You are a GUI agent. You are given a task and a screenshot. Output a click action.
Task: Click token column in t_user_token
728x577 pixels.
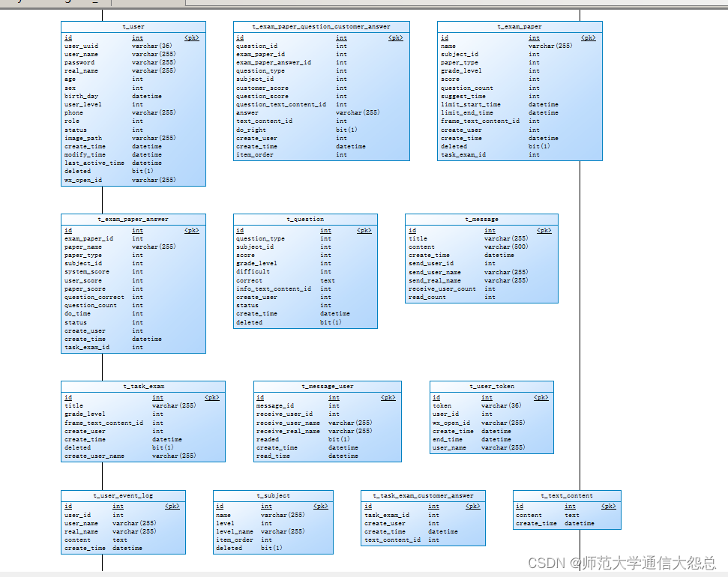click(442, 405)
